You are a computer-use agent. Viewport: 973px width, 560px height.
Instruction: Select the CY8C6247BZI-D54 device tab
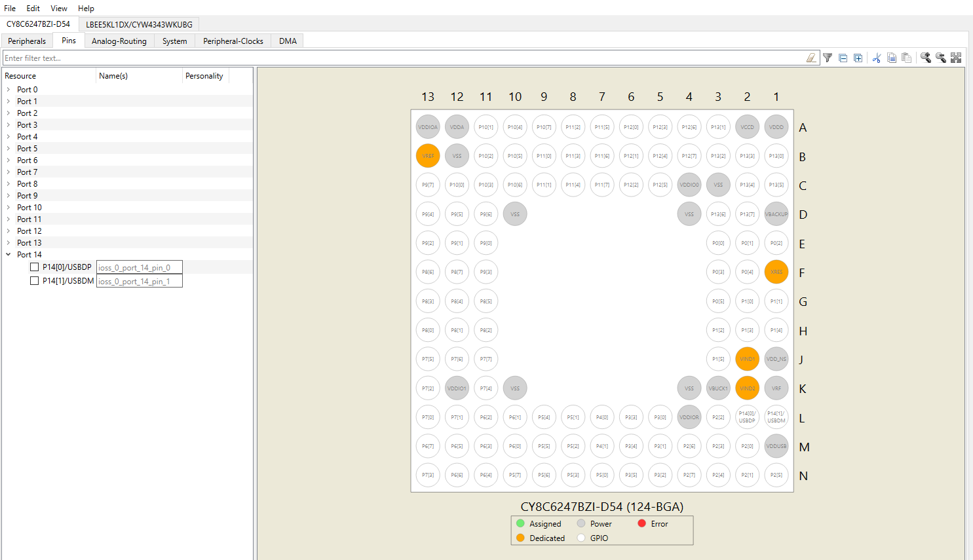coord(39,24)
